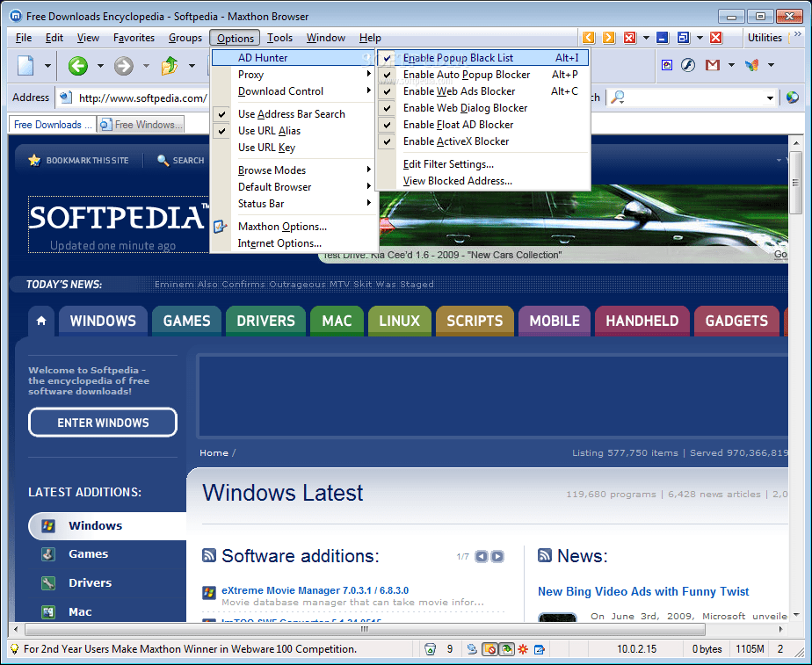Click the News RSS feed icon
812x665 pixels.
[x=545, y=555]
